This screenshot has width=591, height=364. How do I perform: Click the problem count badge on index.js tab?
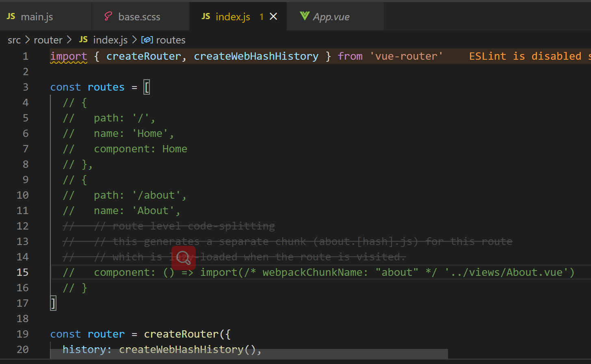pyautogui.click(x=262, y=17)
